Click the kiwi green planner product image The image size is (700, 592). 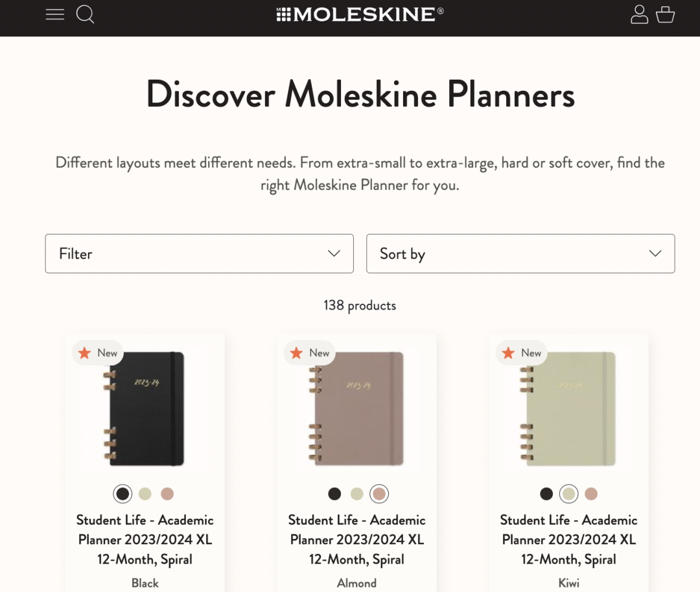click(x=569, y=408)
